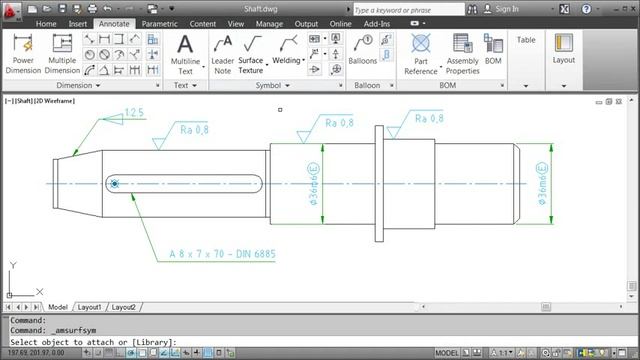This screenshot has height=360, width=640.
Task: Click the vertical scrollbar thumb
Action: point(631,286)
